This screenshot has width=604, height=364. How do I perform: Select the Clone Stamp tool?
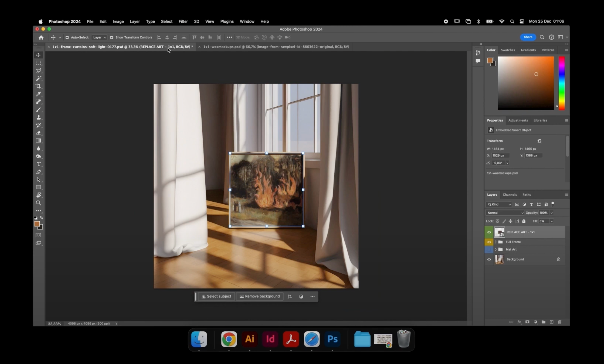tap(39, 117)
